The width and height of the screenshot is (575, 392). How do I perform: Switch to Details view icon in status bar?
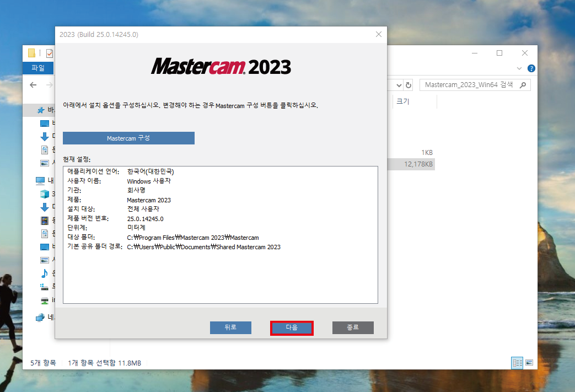tap(517, 363)
